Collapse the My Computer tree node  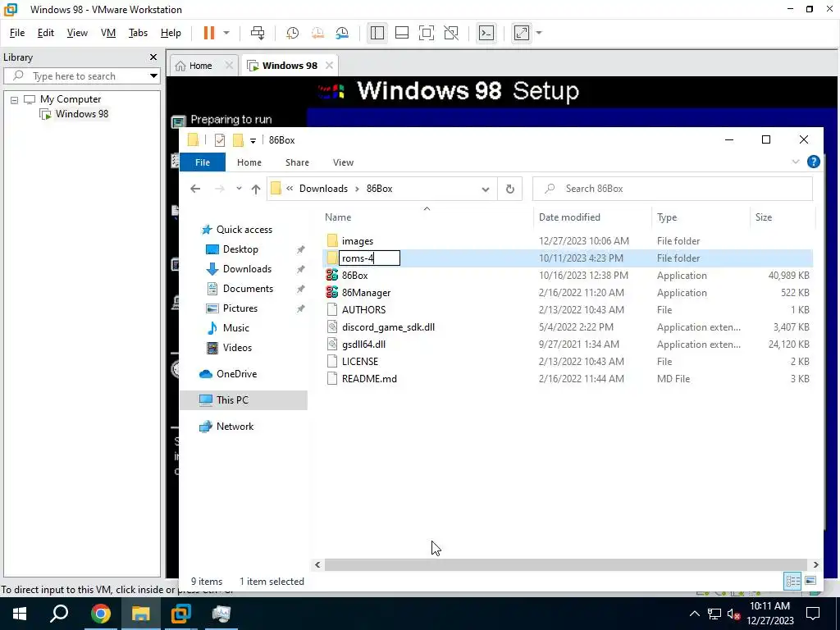click(15, 99)
